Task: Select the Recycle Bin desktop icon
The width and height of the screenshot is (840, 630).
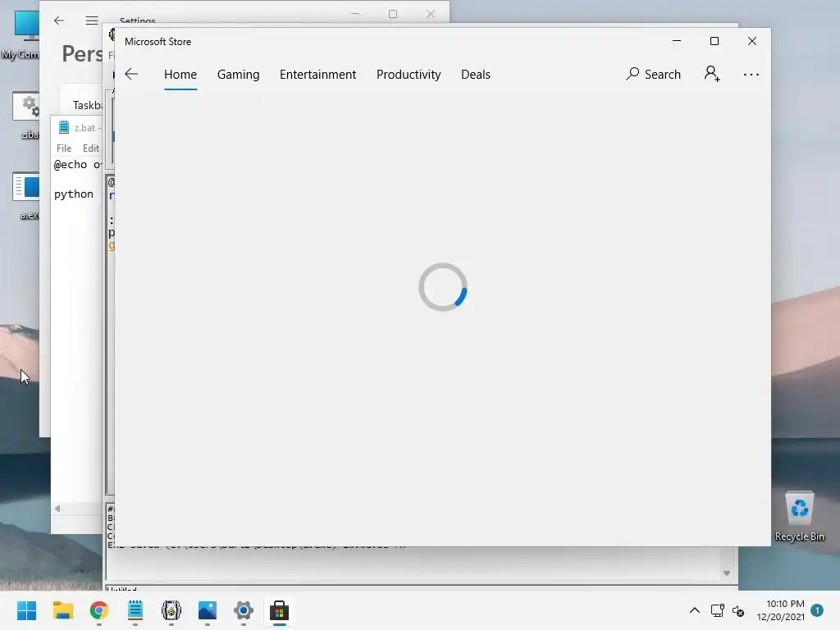Action: (x=799, y=516)
